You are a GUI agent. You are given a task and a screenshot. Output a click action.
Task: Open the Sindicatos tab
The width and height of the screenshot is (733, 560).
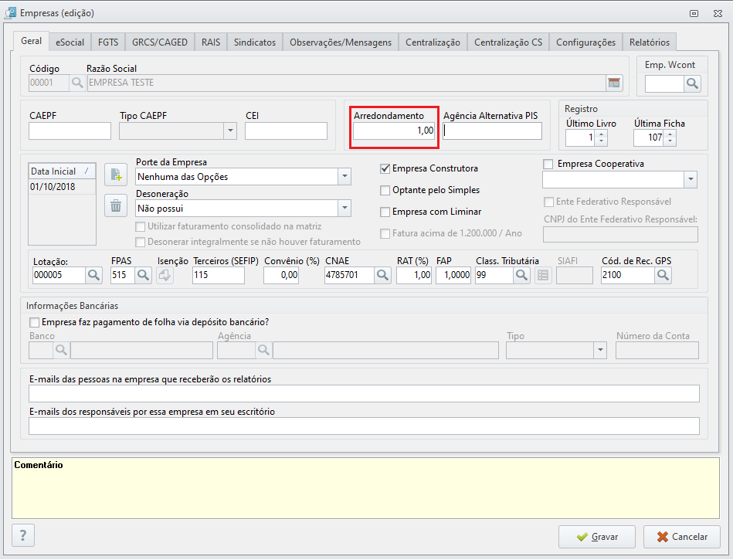tap(255, 42)
